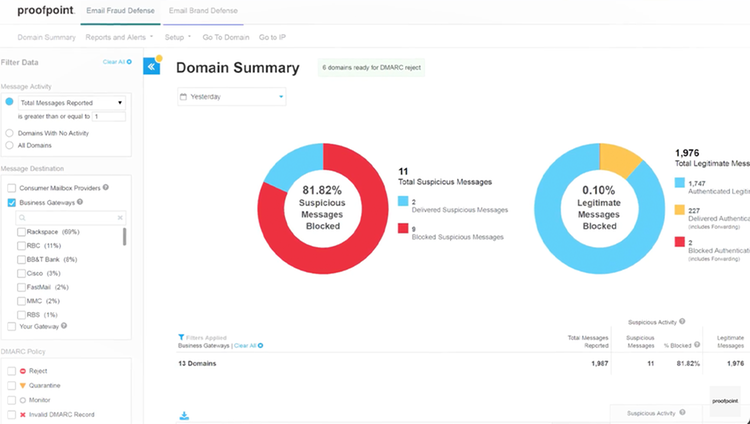Open Go to IP navigation item
750x424 pixels.
pos(272,37)
